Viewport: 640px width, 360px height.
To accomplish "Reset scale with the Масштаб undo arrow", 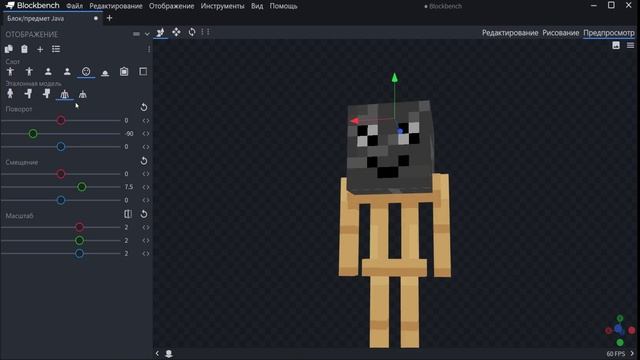I will pos(144,214).
